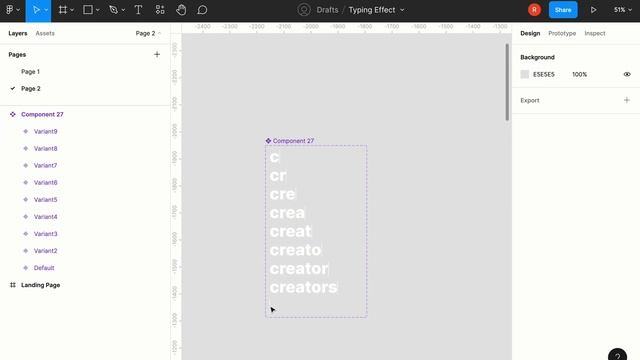
Task: Select the Comment tool
Action: 202,10
